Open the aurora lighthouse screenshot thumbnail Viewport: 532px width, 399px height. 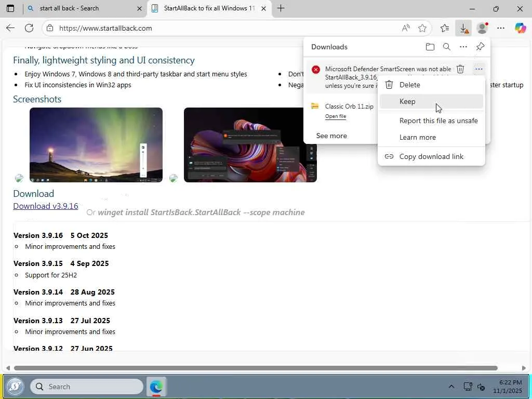96,145
